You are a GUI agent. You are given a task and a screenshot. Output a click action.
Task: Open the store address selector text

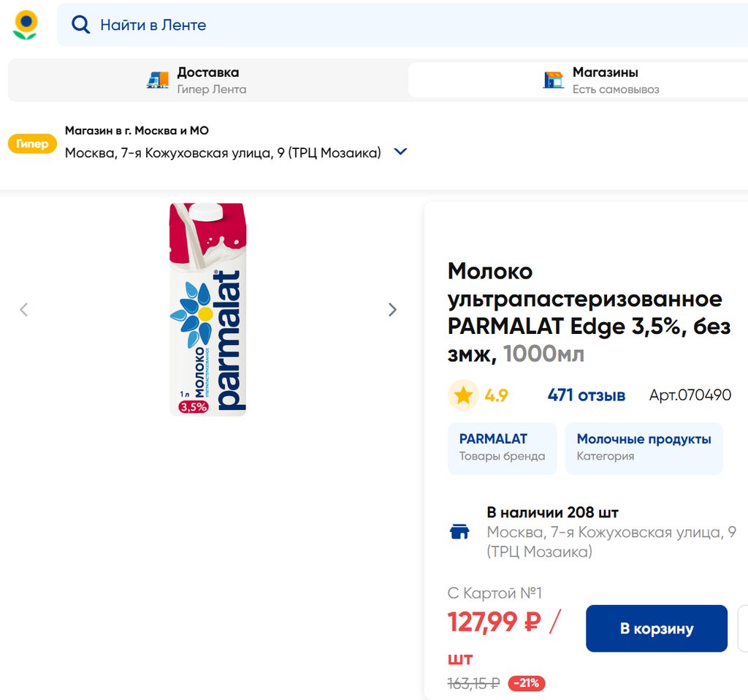[223, 153]
